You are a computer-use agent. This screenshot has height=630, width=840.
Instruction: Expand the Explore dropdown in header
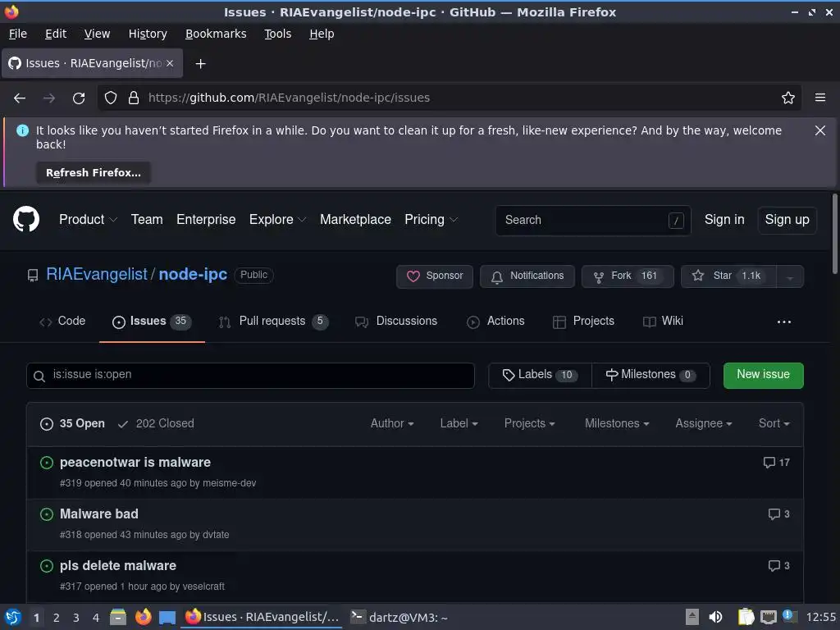(277, 220)
